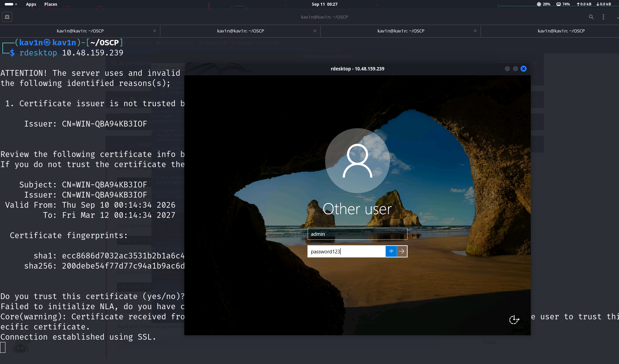
Task: Click the username field containing admin
Action: coord(357,234)
